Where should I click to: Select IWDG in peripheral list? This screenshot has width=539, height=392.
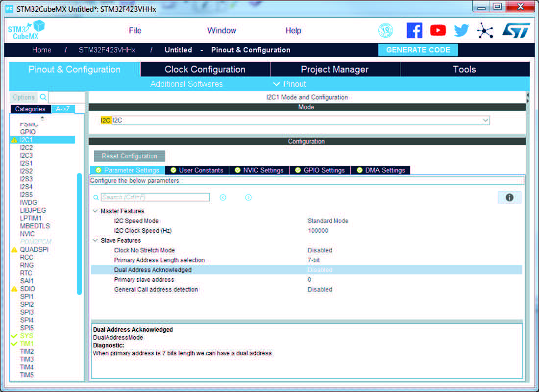pos(28,202)
